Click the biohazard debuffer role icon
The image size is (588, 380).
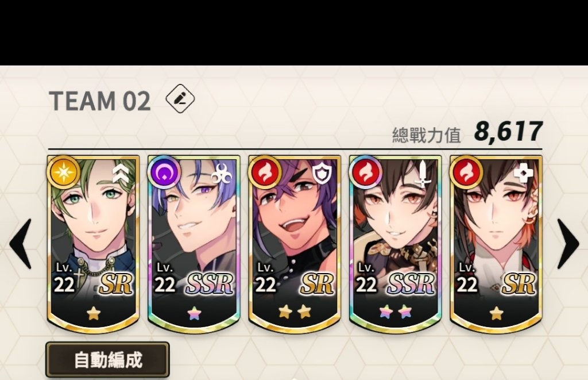221,174
